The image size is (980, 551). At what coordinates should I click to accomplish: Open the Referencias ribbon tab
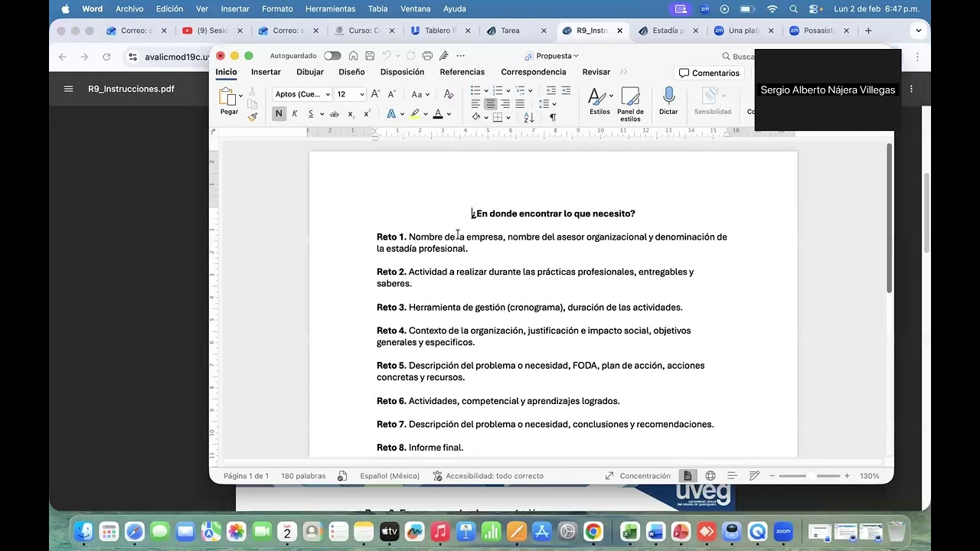(462, 72)
